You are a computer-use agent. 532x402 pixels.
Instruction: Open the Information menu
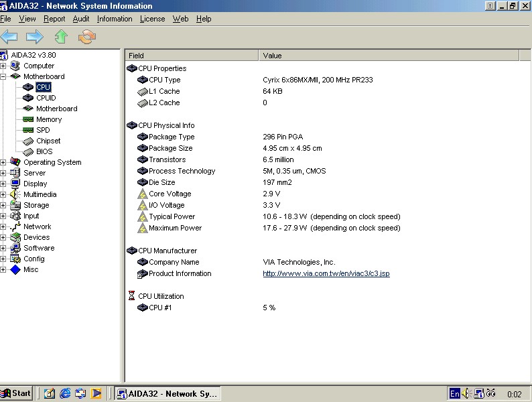pos(115,19)
